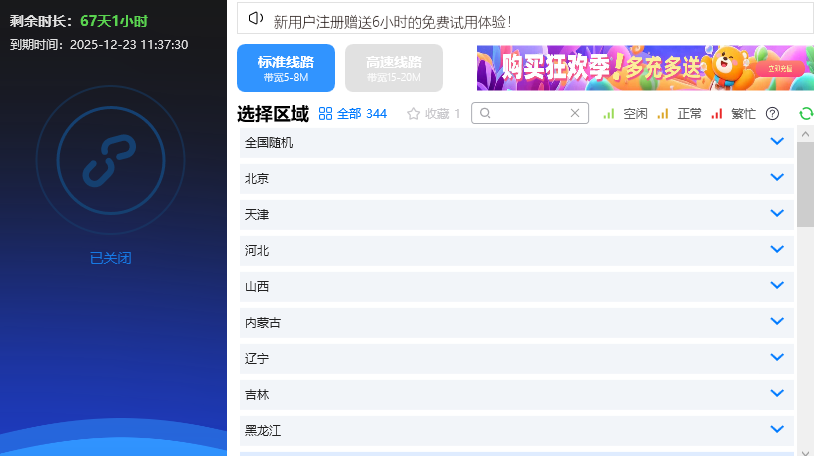
Task: Switch to 高速线路 line option
Action: coord(393,68)
